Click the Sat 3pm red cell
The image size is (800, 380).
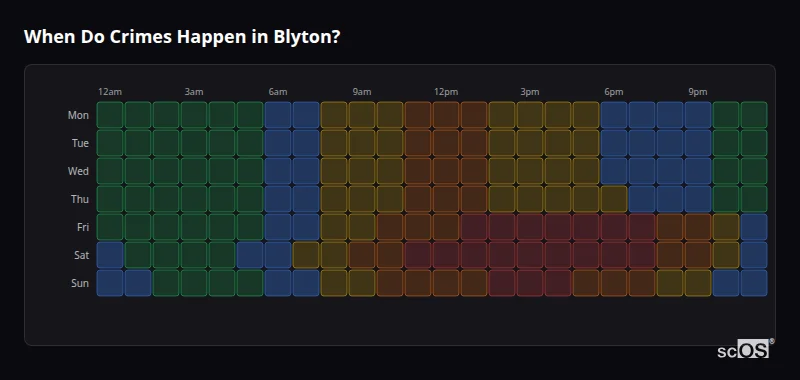(x=530, y=255)
